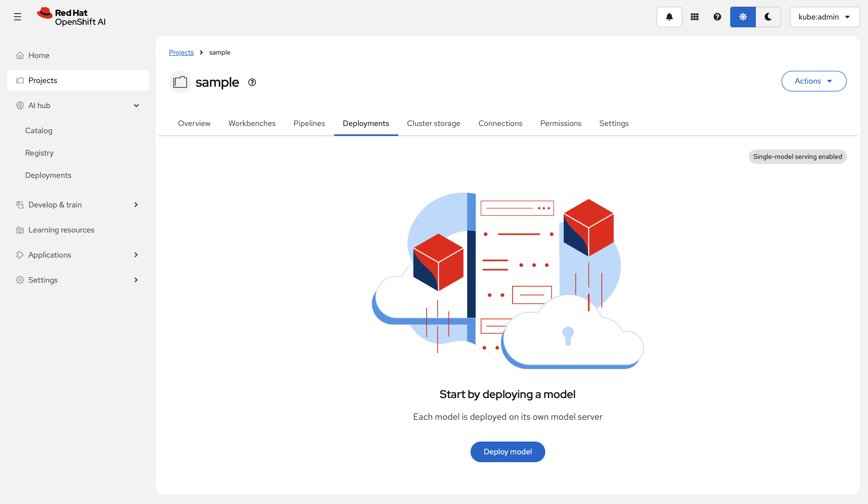Click the Single-model serving enabled label

tap(797, 157)
